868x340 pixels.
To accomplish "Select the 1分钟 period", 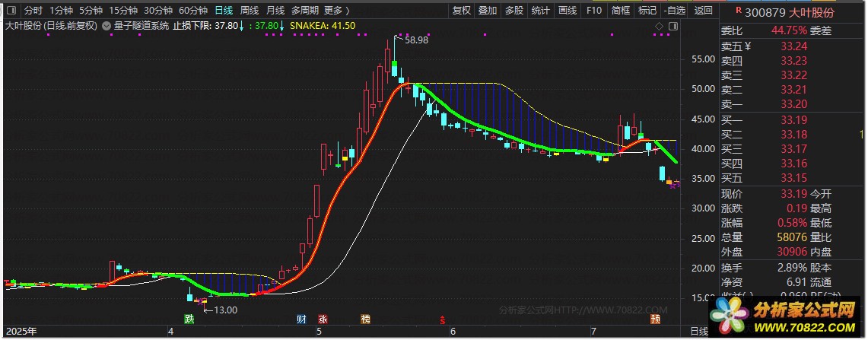I will coord(61,10).
